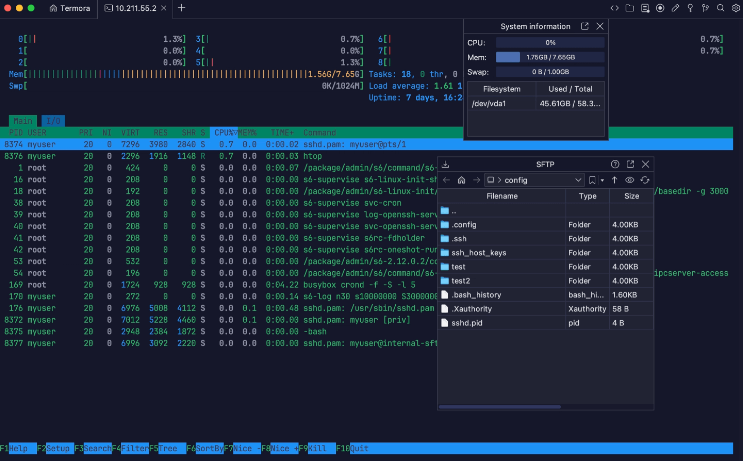Close the System information panel
This screenshot has width=743, height=461.
(600, 27)
